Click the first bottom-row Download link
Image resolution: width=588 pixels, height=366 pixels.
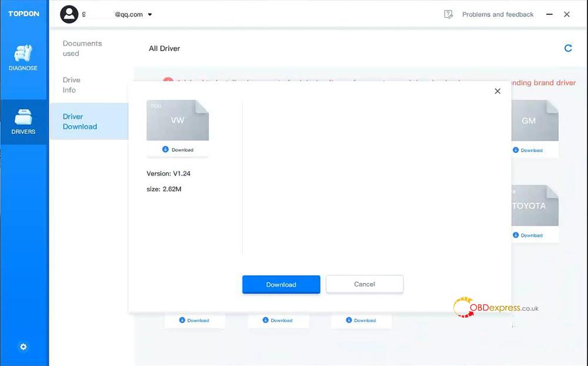click(194, 320)
